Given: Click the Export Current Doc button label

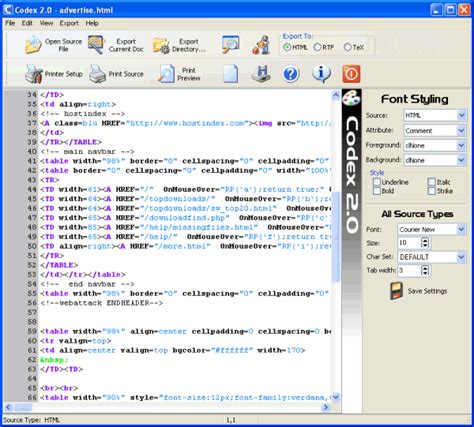Looking at the screenshot, I should pos(126,45).
